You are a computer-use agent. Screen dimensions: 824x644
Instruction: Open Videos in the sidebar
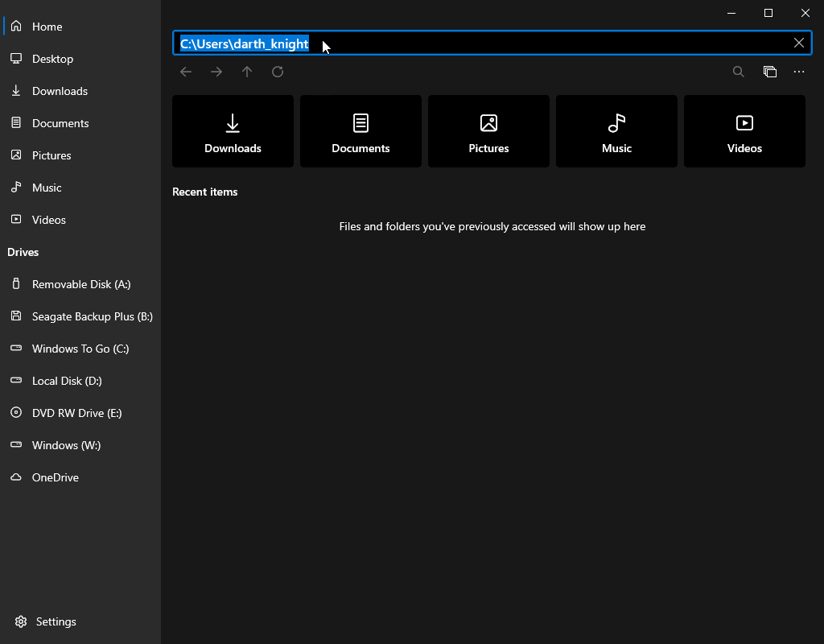coord(80,220)
